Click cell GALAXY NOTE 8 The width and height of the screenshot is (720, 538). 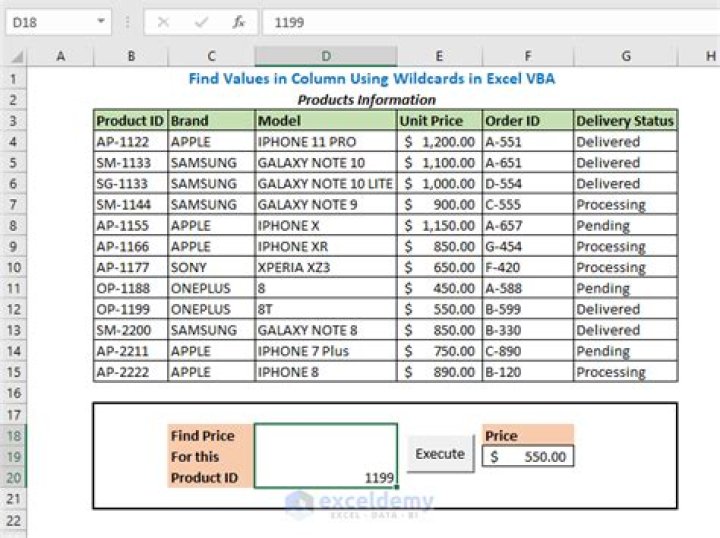point(326,331)
